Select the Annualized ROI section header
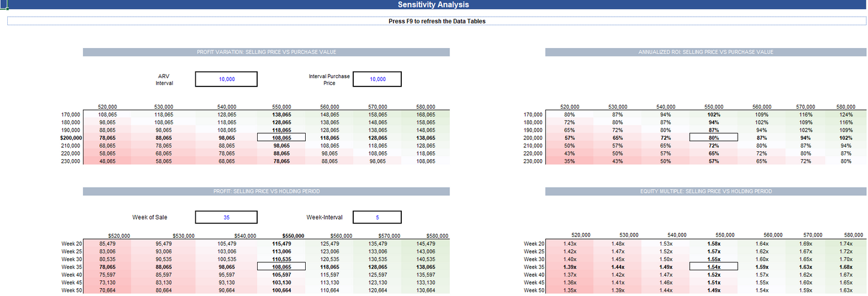The image size is (868, 296). coord(705,52)
